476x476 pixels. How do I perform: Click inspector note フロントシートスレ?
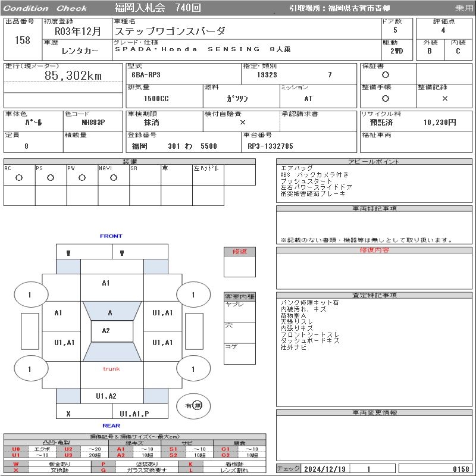coord(309,334)
